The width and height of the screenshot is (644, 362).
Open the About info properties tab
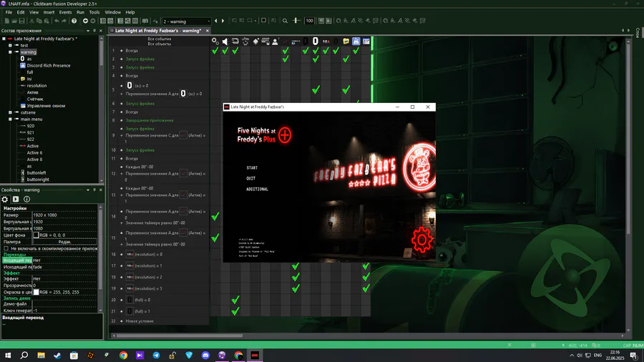click(x=26, y=199)
